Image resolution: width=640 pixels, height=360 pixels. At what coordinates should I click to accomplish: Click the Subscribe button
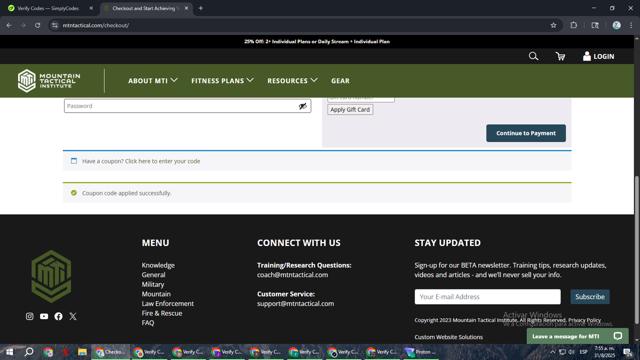pyautogui.click(x=590, y=297)
